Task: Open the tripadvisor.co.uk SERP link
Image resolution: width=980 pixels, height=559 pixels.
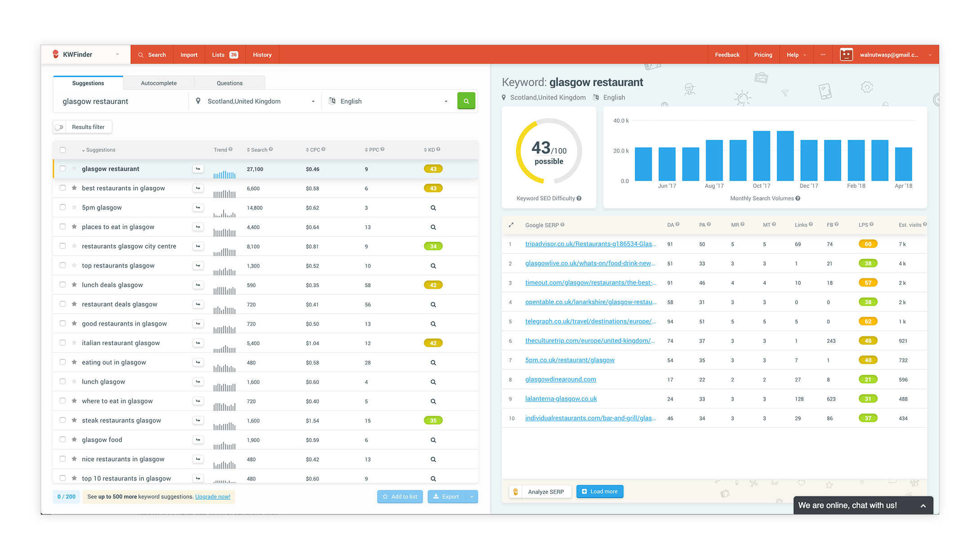Action: click(591, 244)
